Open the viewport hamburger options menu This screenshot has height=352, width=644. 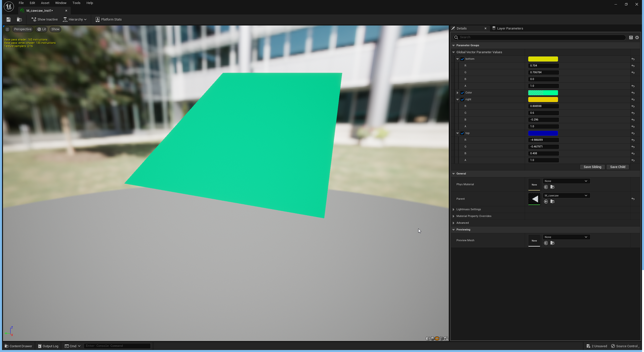tap(7, 29)
